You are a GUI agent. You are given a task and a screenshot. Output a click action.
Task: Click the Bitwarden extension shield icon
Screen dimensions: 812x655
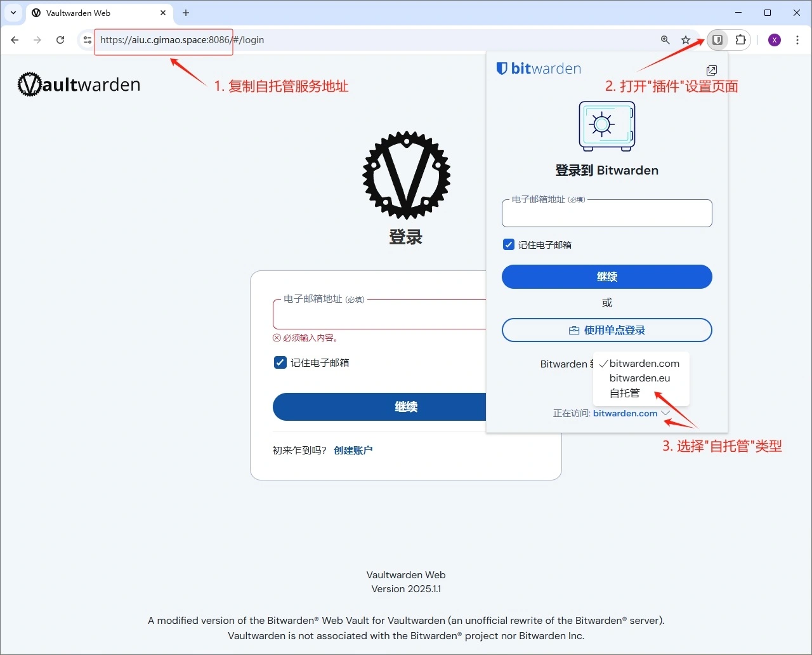[717, 40]
